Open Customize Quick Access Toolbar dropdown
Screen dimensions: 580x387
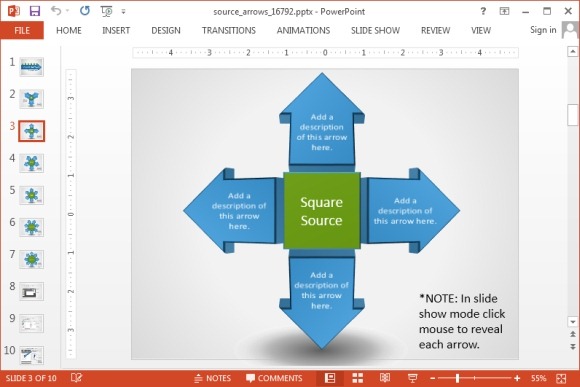124,12
